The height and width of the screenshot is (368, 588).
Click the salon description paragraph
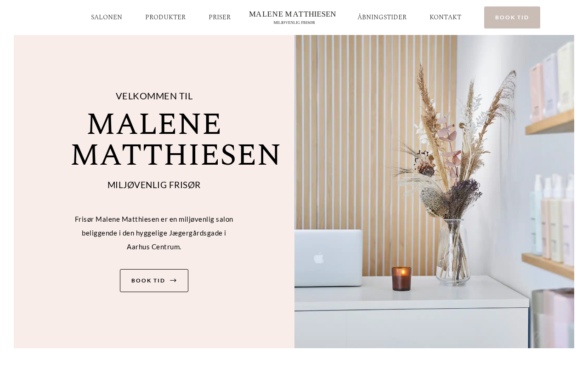(154, 233)
